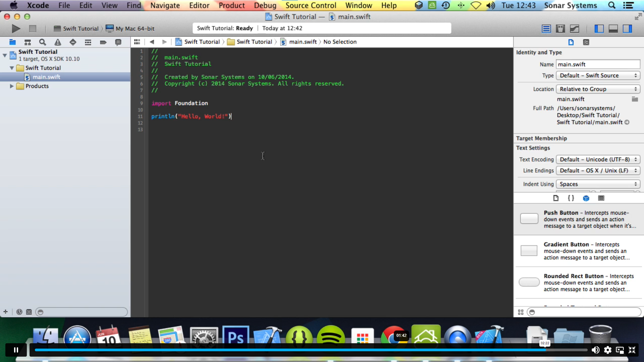Screen dimensions: 644x362
Task: Open the file Type dropdown
Action: click(598, 75)
